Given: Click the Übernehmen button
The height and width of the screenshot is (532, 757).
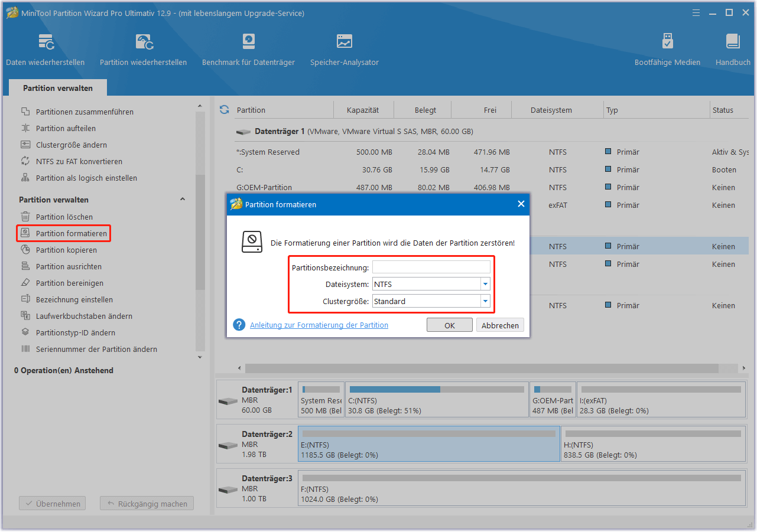Looking at the screenshot, I should click(53, 504).
